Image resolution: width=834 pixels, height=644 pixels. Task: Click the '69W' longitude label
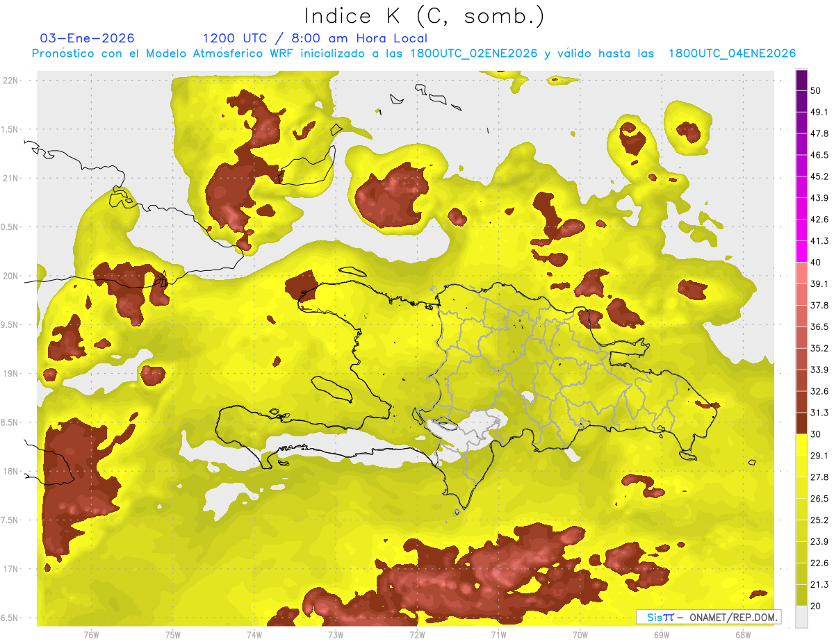(662, 635)
